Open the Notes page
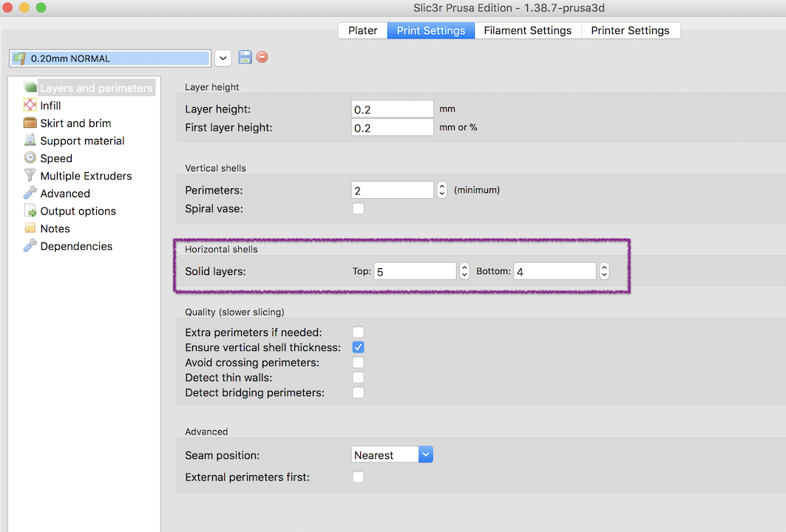The image size is (786, 532). 55,229
